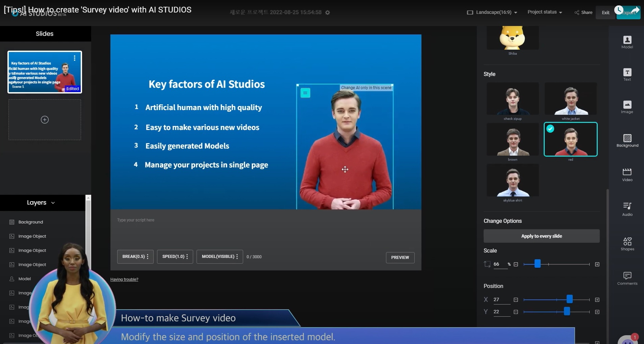This screenshot has height=344, width=644.
Task: Click 'Easily generated Models' text on canvas
Action: [187, 146]
